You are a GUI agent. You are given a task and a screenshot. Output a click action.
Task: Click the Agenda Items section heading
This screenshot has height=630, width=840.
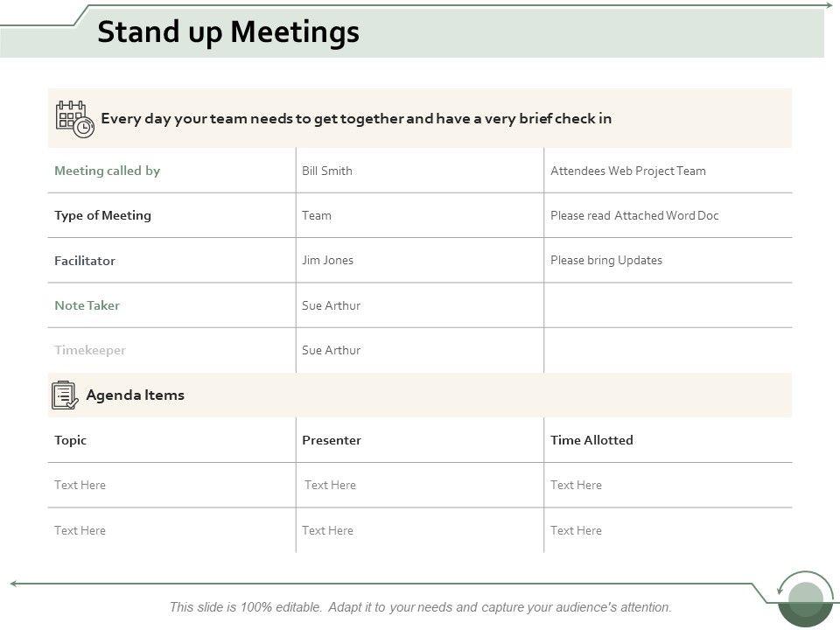tap(135, 395)
